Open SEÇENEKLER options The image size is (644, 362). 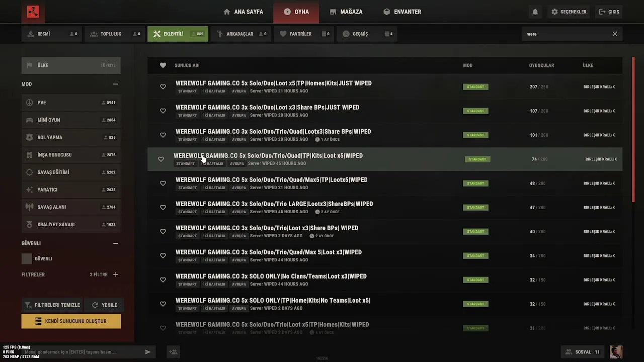569,12
